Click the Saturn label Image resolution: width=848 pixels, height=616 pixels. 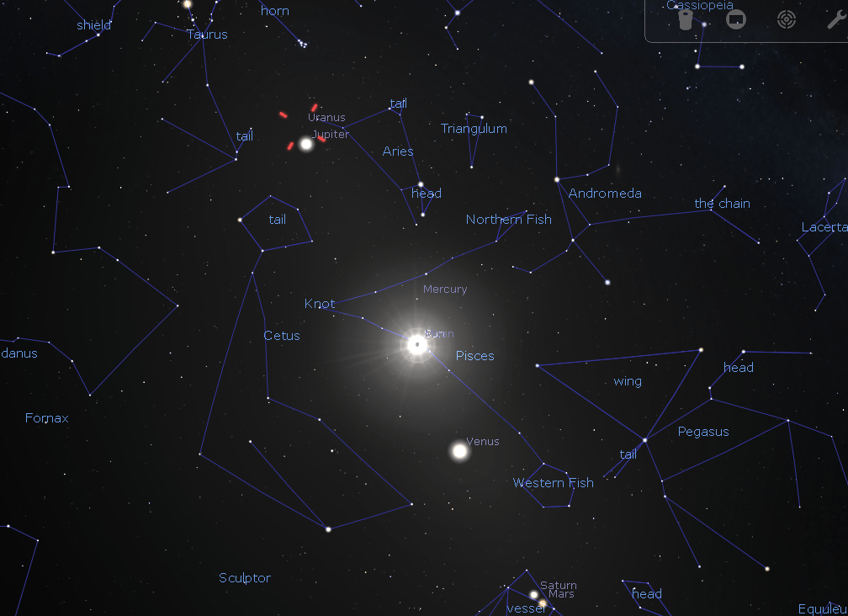pos(559,586)
